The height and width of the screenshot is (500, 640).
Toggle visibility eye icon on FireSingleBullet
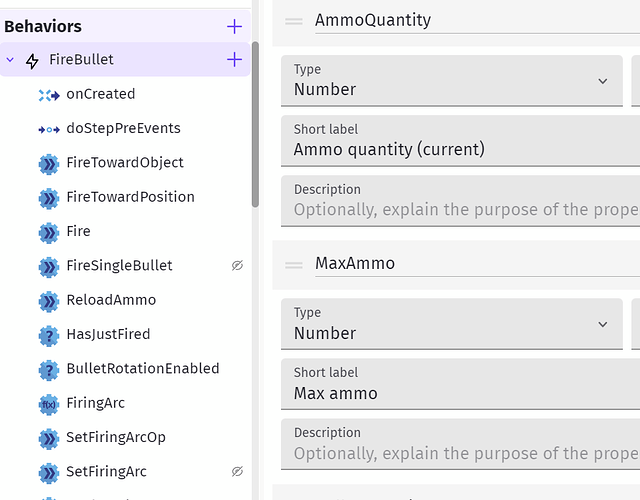237,266
